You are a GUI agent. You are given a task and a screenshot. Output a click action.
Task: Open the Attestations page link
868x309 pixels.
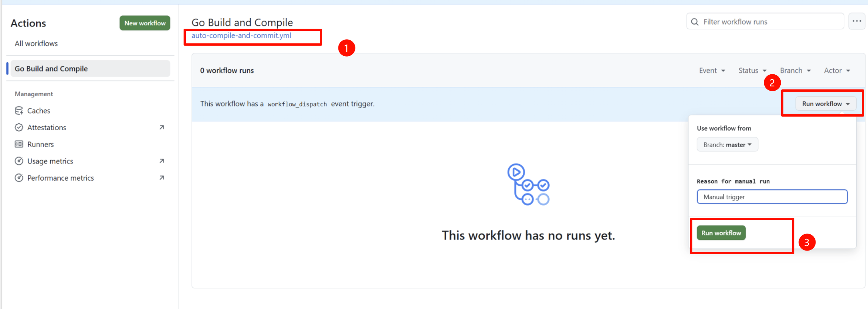(x=46, y=128)
